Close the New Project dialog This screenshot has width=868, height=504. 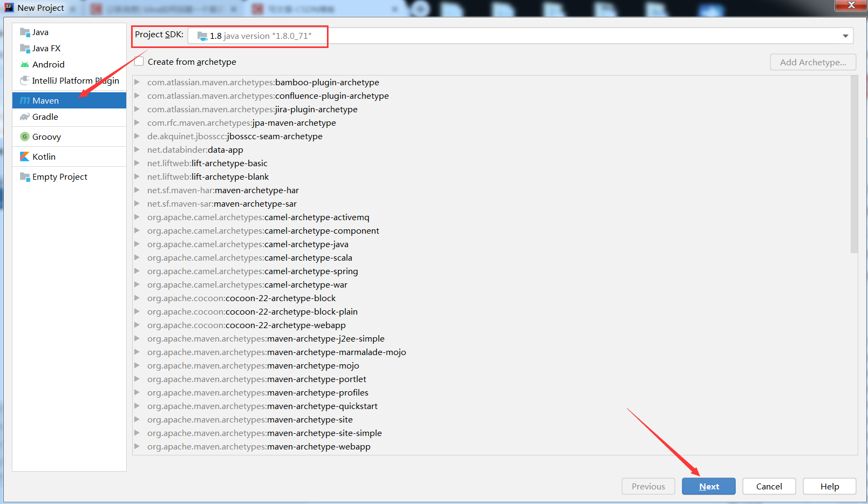coord(851,5)
